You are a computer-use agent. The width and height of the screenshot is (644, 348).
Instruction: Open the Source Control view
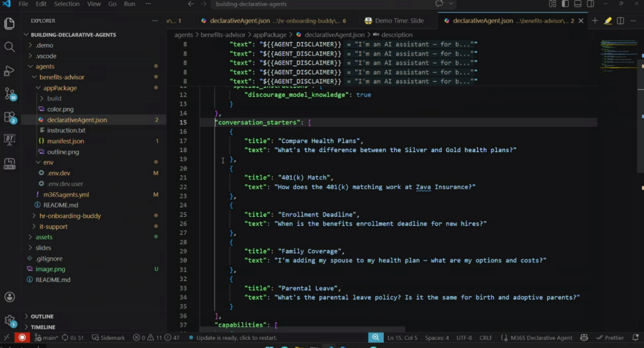coord(9,94)
